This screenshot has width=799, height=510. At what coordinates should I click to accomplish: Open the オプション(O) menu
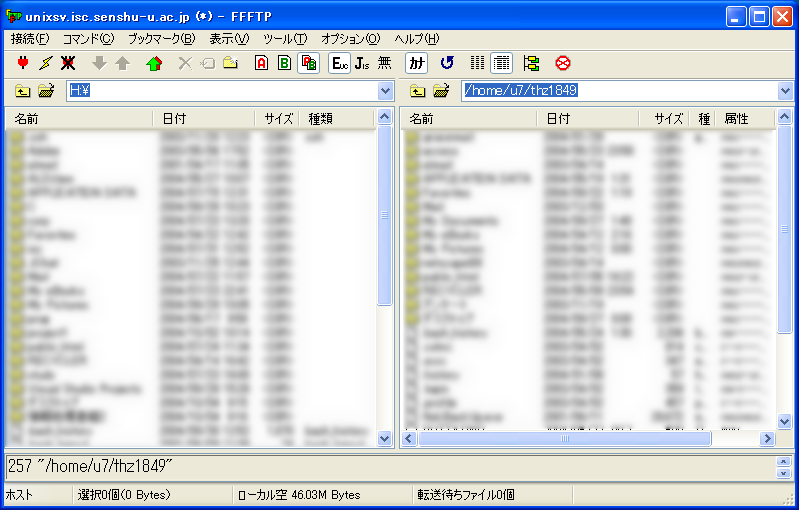point(351,39)
